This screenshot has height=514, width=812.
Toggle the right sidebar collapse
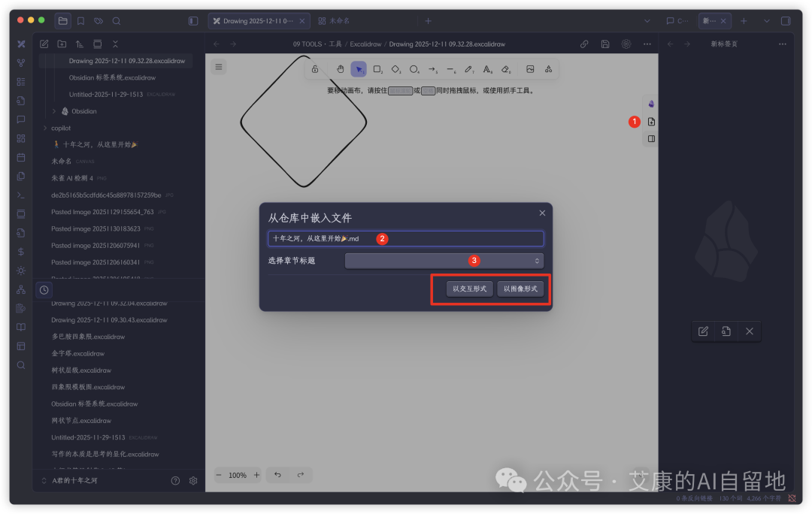(x=786, y=21)
